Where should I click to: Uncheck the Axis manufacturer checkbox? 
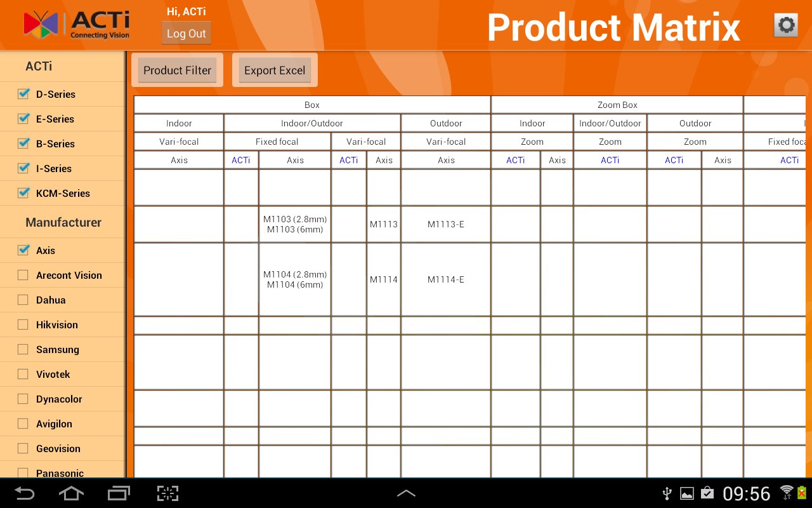pos(23,250)
